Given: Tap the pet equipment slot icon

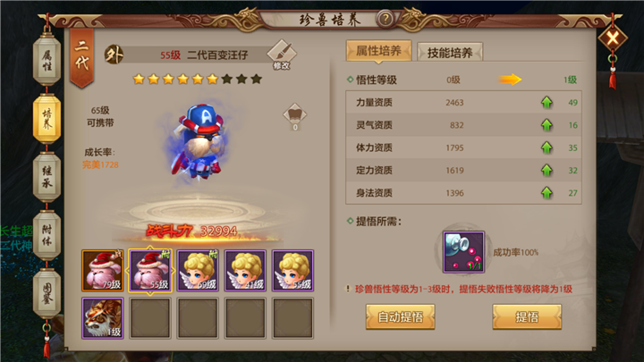Looking at the screenshot, I should point(295,116).
